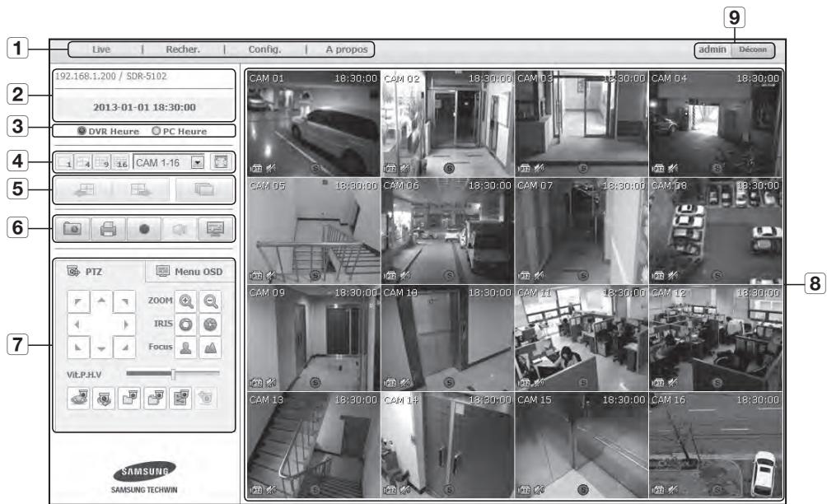
Task: Move PTZ camera diagonally up-left
Action: click(x=78, y=301)
